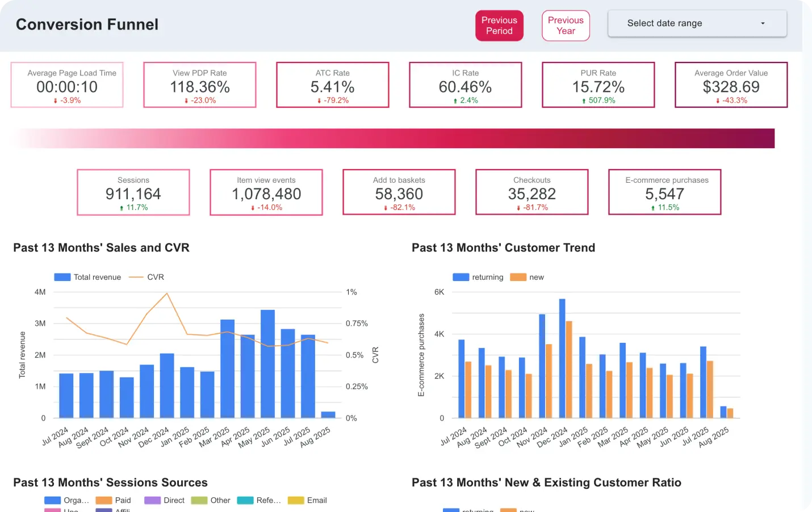Click the Previous Year button
Image resolution: width=812 pixels, height=512 pixels.
pyautogui.click(x=566, y=26)
